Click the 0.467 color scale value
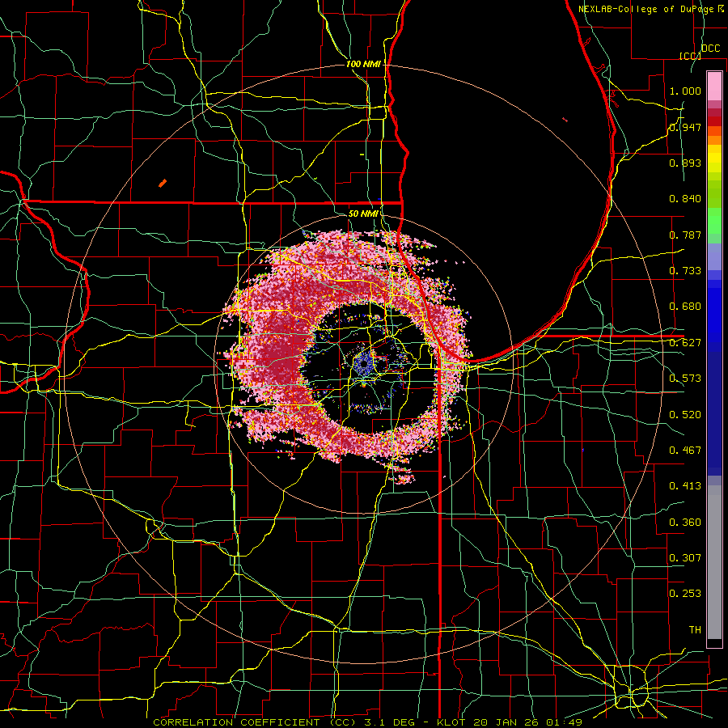The width and height of the screenshot is (728, 728). click(685, 451)
